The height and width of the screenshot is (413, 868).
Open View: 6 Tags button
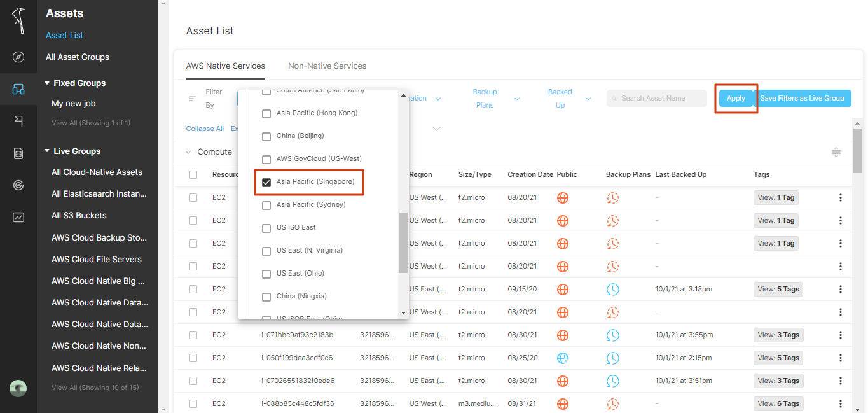tap(778, 403)
